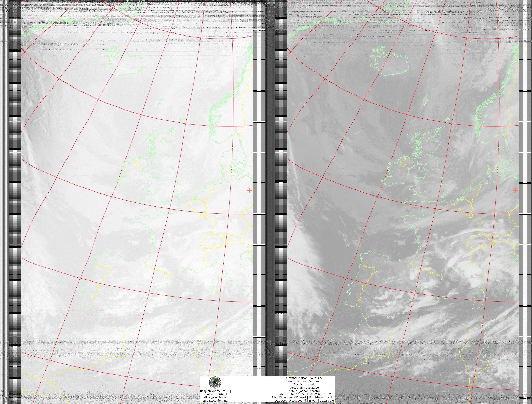Click the "Operator: YourName" line

click(x=304, y=388)
